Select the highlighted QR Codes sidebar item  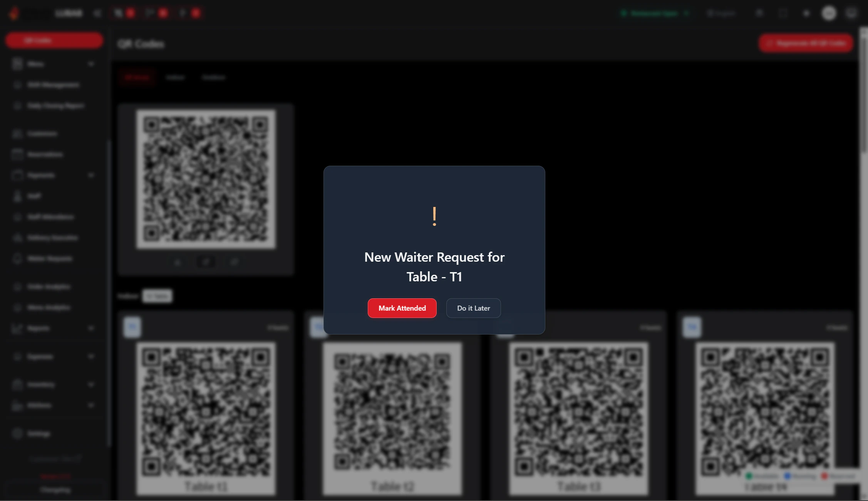54,40
